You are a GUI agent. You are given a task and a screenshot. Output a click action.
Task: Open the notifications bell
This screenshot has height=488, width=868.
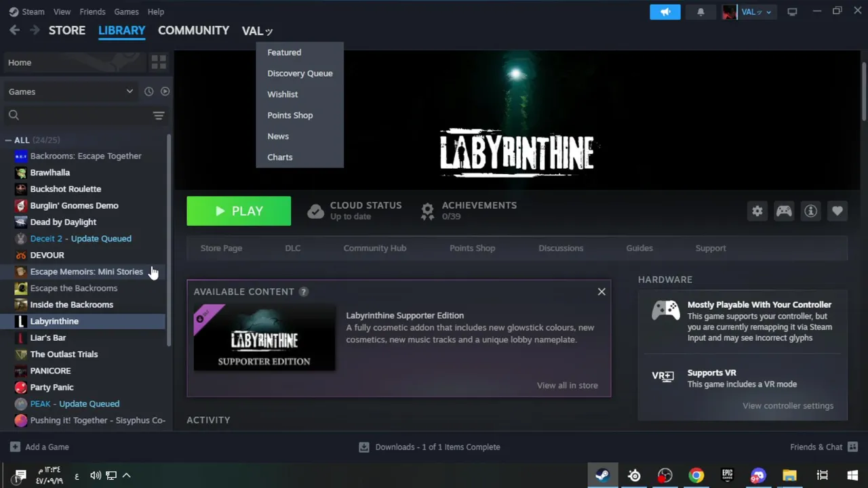701,12
